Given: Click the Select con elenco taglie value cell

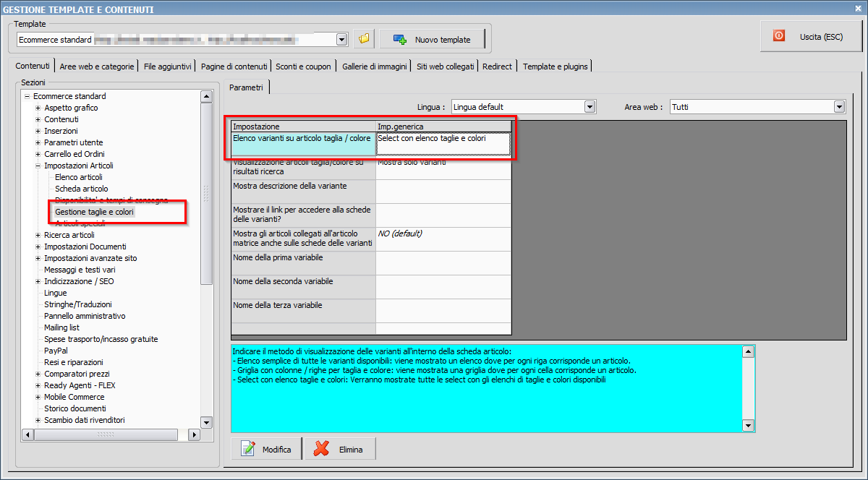Looking at the screenshot, I should tap(443, 144).
